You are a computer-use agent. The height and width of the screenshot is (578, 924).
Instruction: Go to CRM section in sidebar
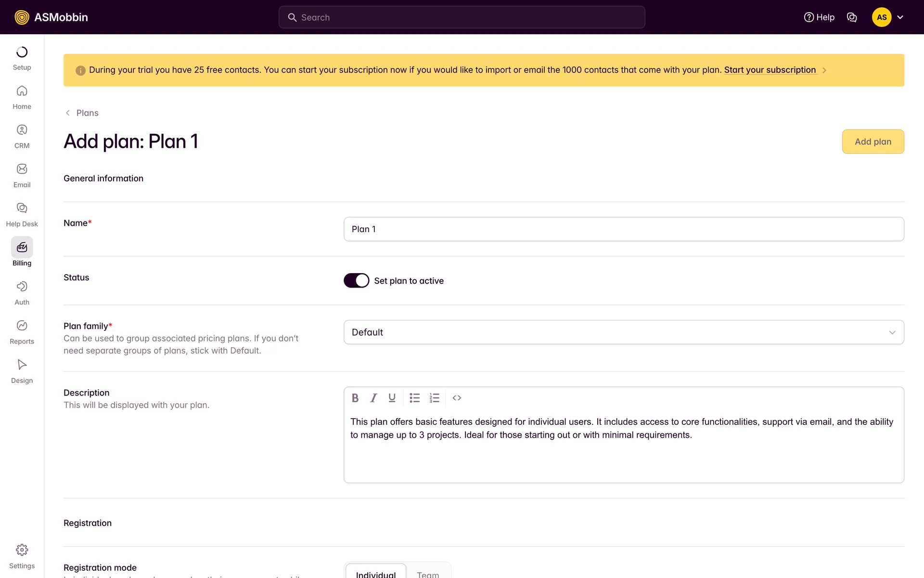22,136
